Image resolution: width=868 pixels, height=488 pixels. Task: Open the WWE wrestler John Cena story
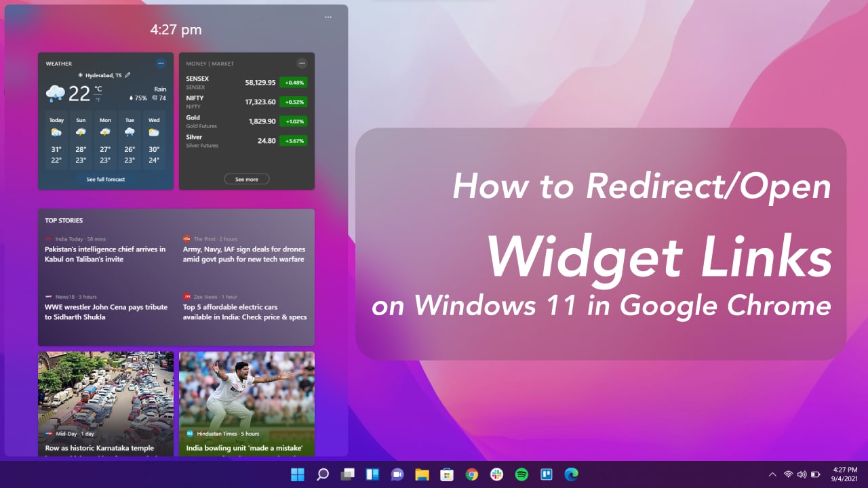(x=106, y=312)
